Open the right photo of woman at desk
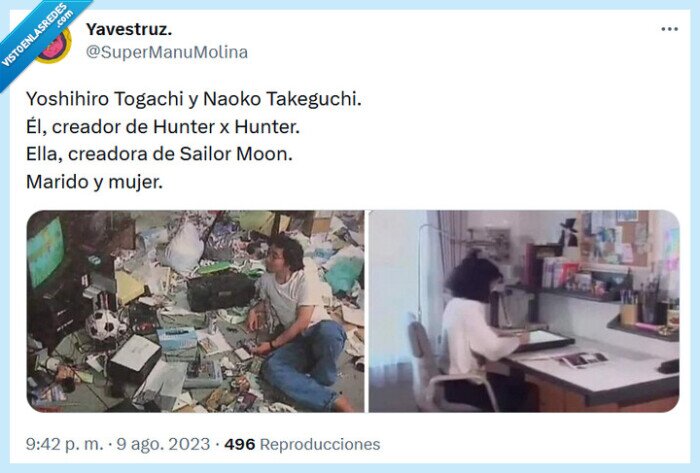Screen dimensions: 700x473 point(524,311)
